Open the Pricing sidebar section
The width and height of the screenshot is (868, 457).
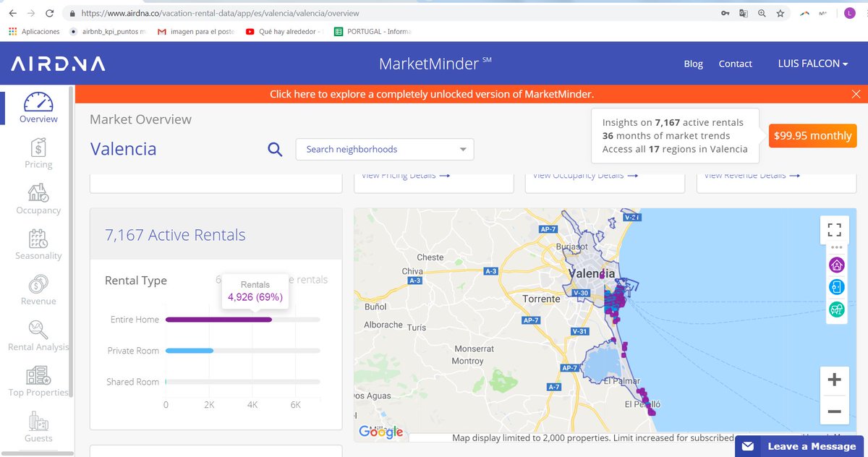[38, 153]
